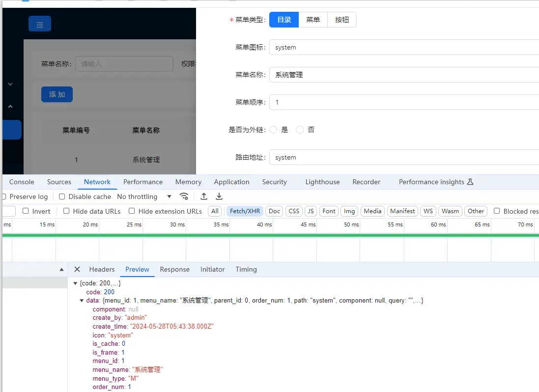Export HAR file download icon

(x=219, y=196)
